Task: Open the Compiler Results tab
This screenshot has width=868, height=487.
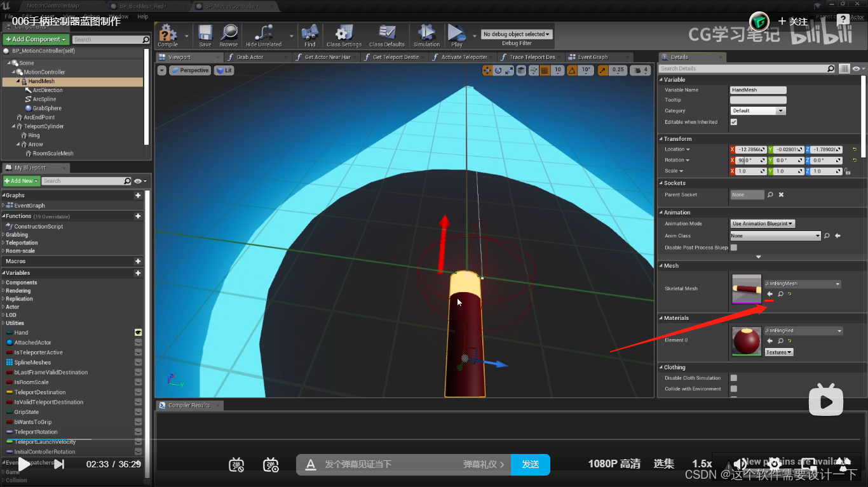Action: (x=189, y=405)
